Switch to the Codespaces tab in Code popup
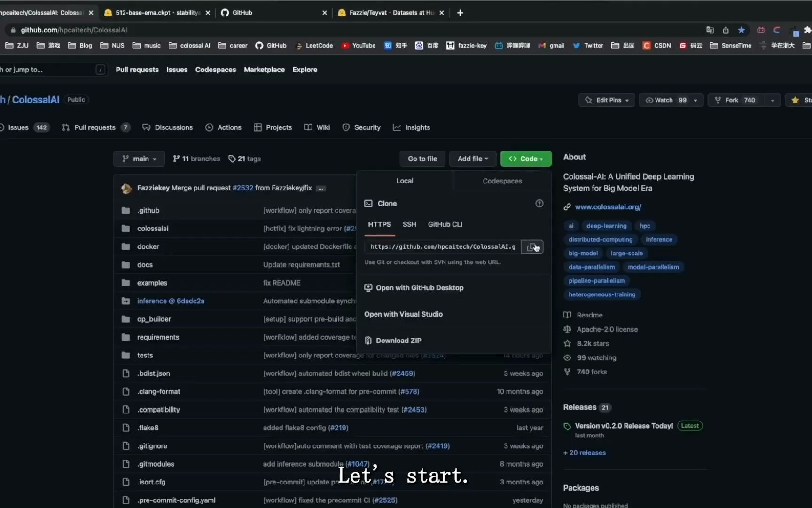The image size is (812, 508). 502,181
